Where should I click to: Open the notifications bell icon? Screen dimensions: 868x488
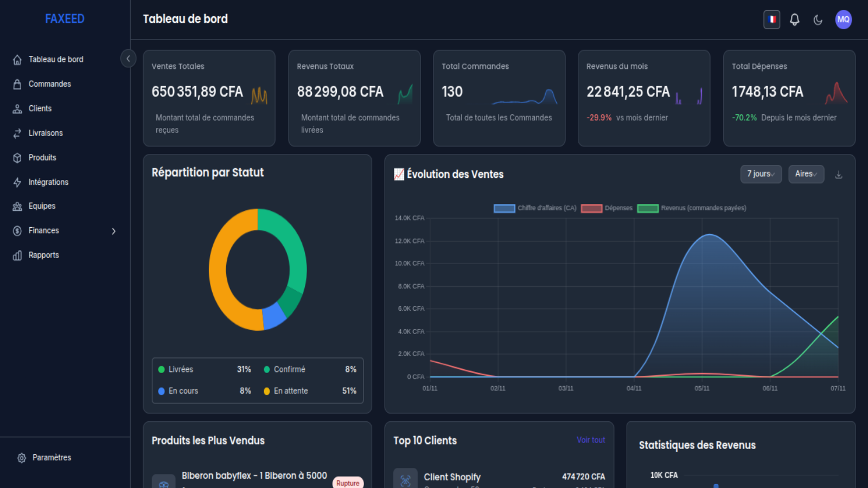794,20
